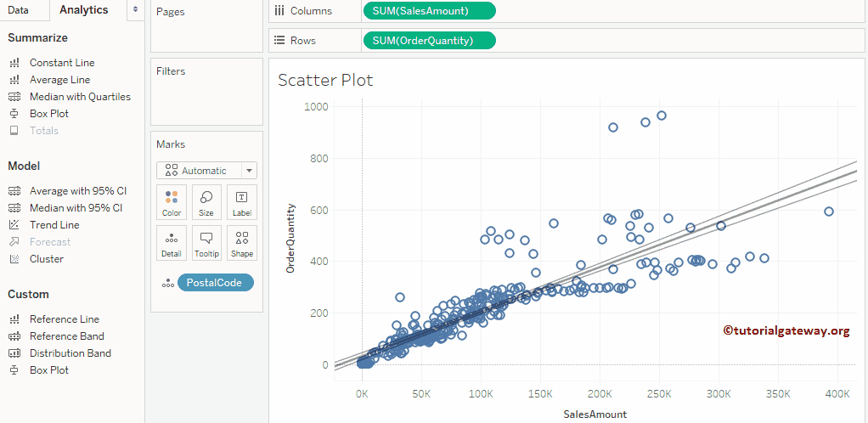The height and width of the screenshot is (423, 868).
Task: Expand the Analytics pane options arrow
Action: [x=134, y=9]
